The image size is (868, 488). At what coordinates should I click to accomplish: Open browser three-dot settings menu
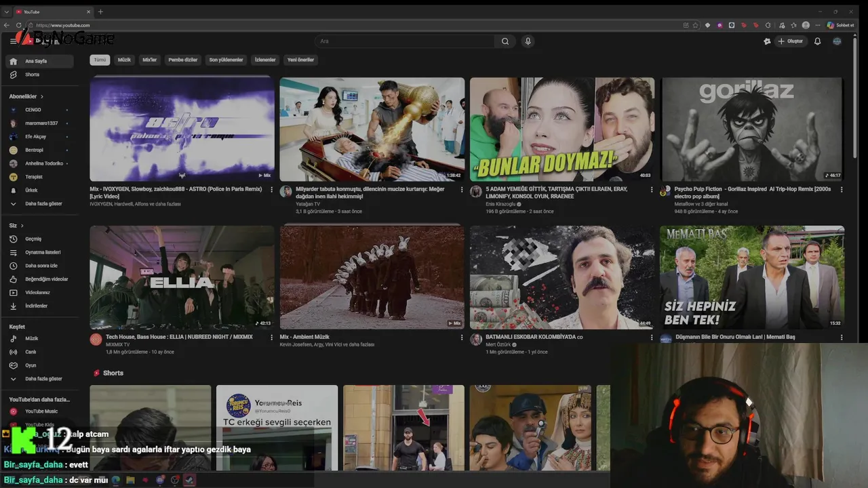pyautogui.click(x=818, y=25)
